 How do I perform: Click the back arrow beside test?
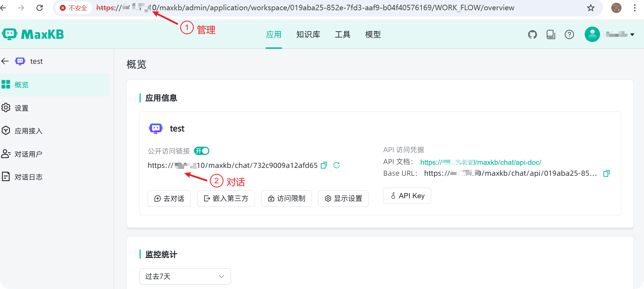click(x=5, y=61)
